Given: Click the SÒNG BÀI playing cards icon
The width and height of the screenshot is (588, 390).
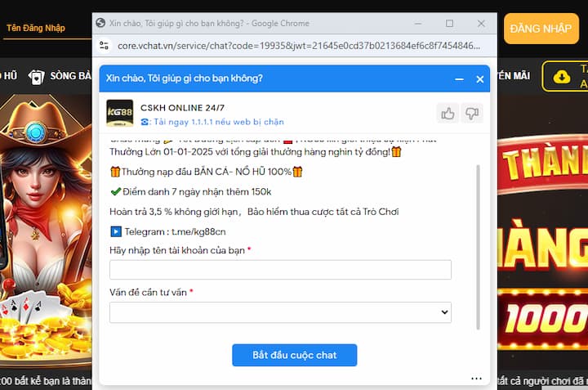Looking at the screenshot, I should click(36, 76).
